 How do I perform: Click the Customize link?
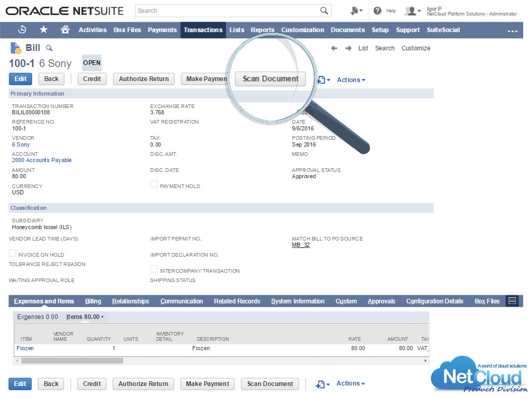(416, 48)
